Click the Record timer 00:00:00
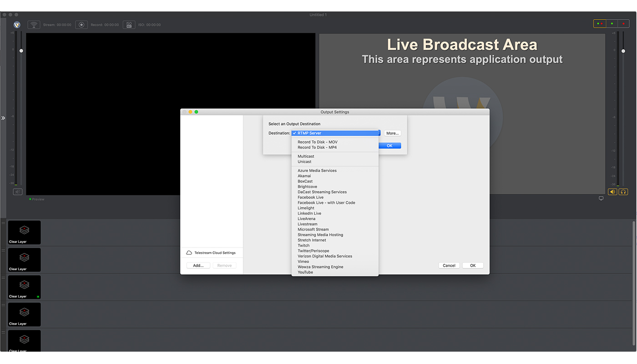Screen dimensions: 637x364 [111, 25]
